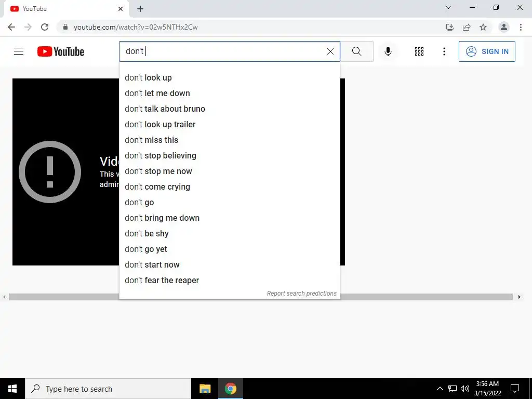This screenshot has width=532, height=399.
Task: Choose "don't go" prediction
Action: [229, 203]
